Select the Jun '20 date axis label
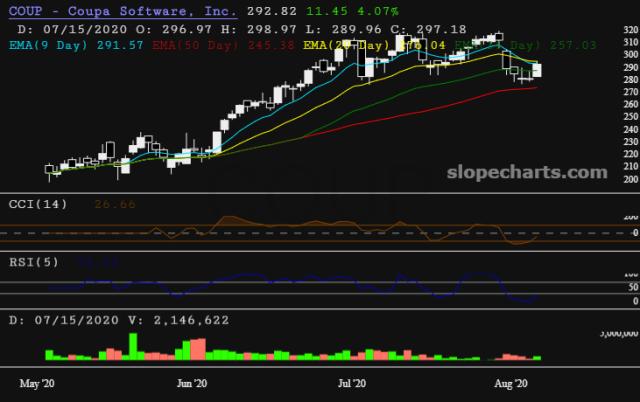The image size is (640, 402). pyautogui.click(x=191, y=383)
